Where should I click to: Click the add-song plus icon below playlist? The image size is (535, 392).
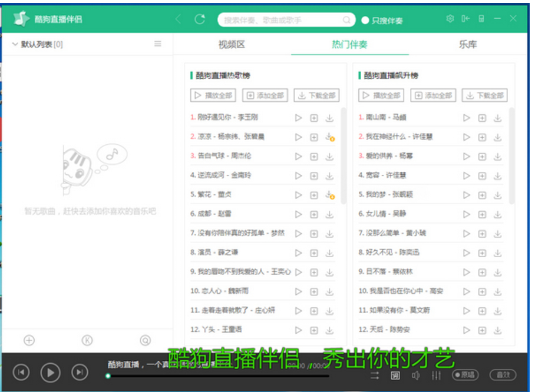pos(29,340)
